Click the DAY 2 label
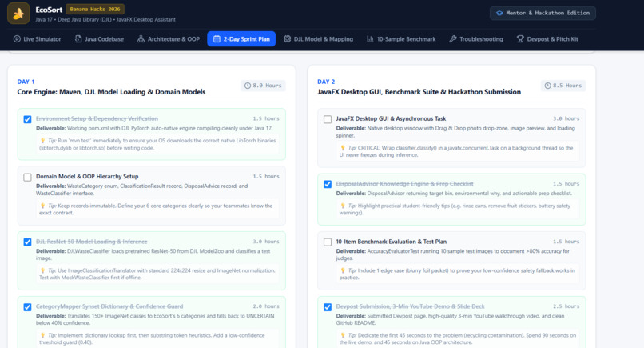Viewport: 644px width, 348px height. click(x=326, y=82)
